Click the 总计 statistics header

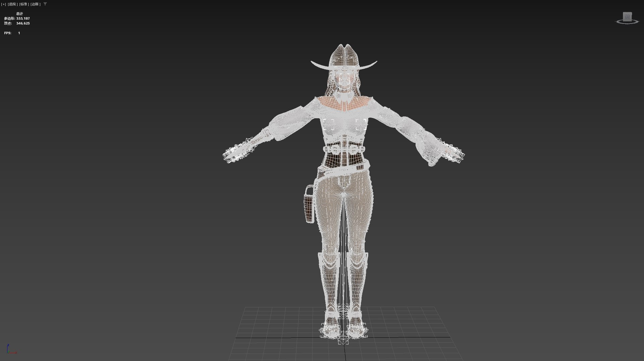[19, 14]
